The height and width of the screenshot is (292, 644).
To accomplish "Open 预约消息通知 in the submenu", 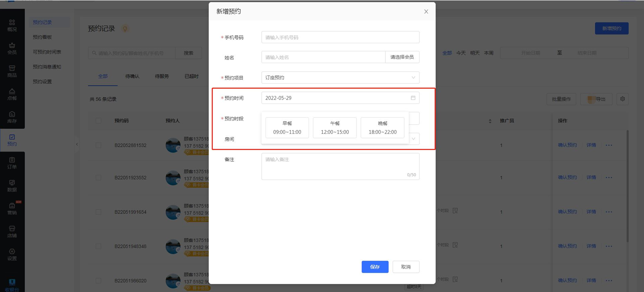I will click(x=47, y=67).
